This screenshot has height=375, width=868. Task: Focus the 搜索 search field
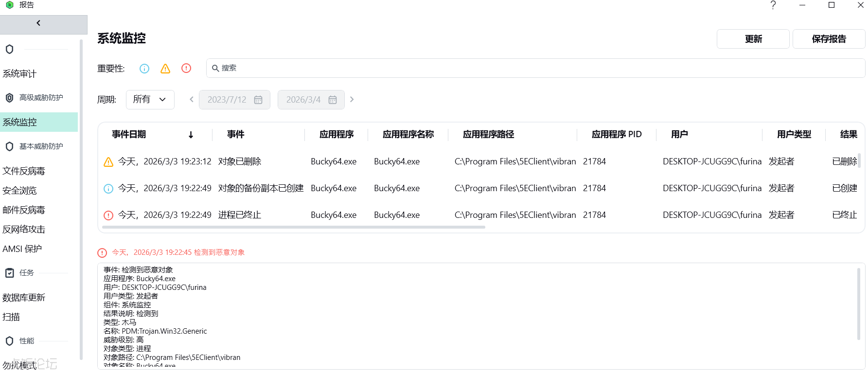(536, 68)
